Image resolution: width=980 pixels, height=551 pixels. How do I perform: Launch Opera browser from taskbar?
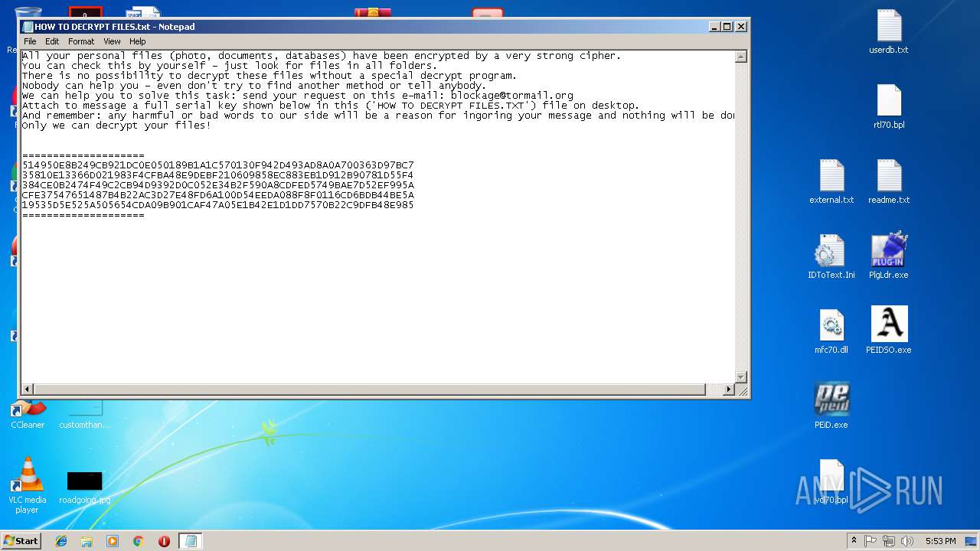(x=164, y=541)
